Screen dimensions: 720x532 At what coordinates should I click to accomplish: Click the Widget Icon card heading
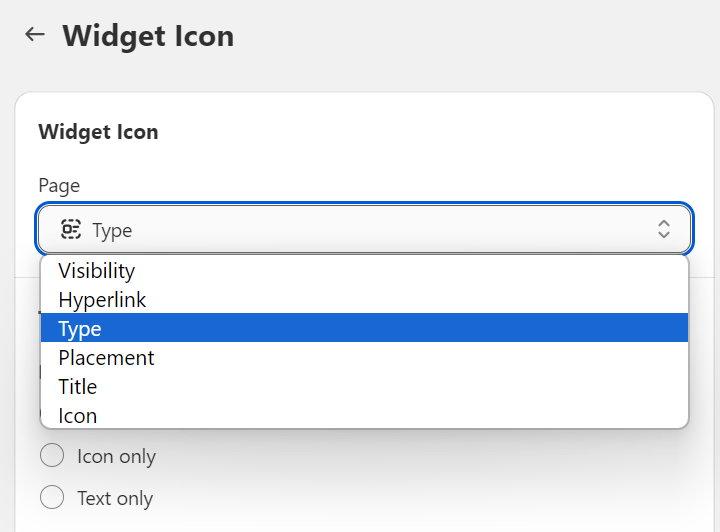pos(98,132)
